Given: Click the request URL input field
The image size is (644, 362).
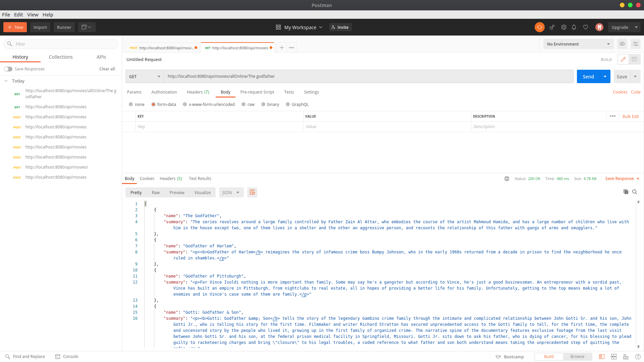Looking at the screenshot, I should point(369,76).
